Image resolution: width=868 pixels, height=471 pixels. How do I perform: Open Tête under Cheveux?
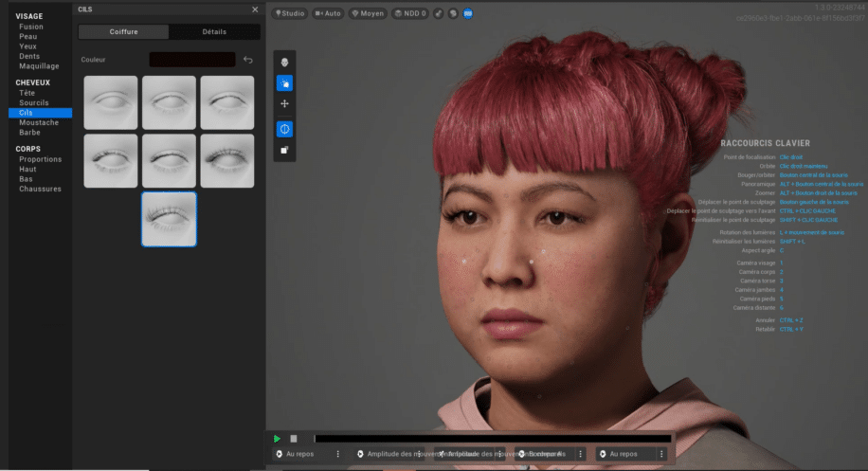(27, 93)
